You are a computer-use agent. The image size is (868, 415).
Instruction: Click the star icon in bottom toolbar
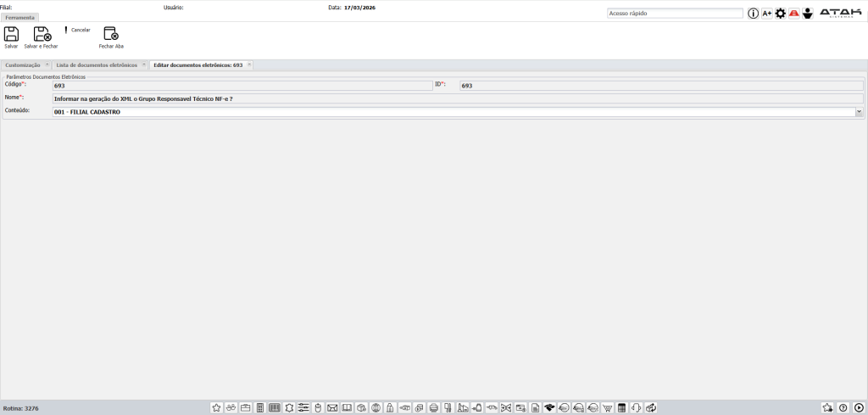click(x=216, y=408)
